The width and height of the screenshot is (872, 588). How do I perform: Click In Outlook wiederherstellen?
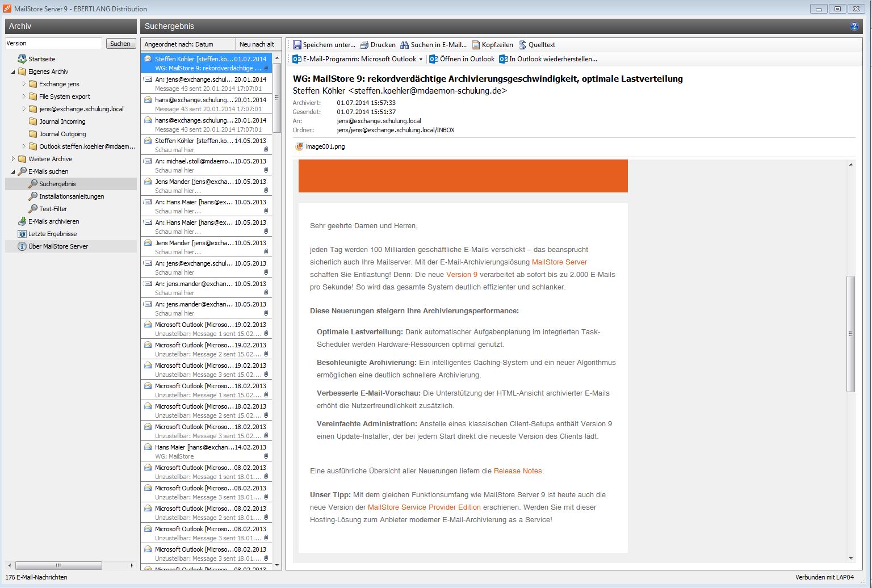pos(548,59)
